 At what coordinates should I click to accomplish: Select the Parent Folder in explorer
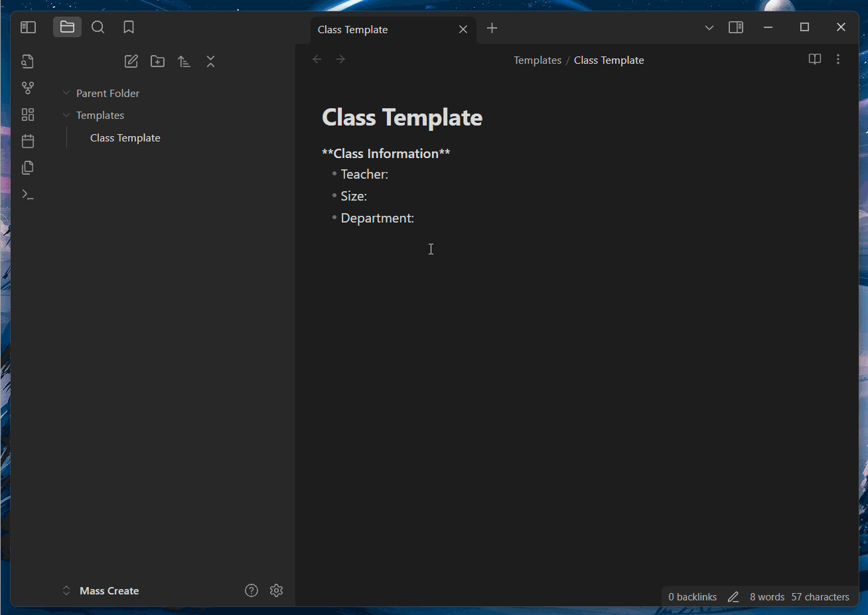(108, 93)
